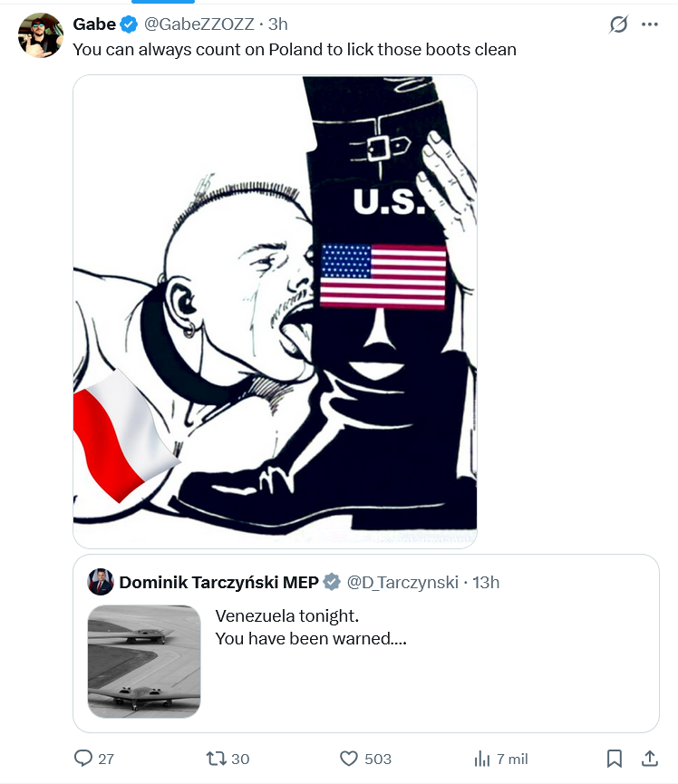This screenshot has width=678, height=784.
Task: Open the boot cartoon image attachment
Action: point(275,312)
